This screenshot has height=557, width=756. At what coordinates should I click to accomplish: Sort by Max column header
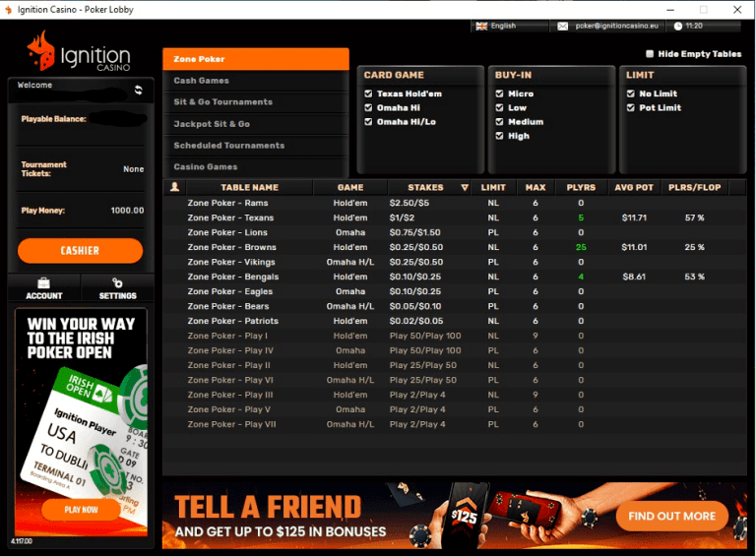[x=535, y=187]
